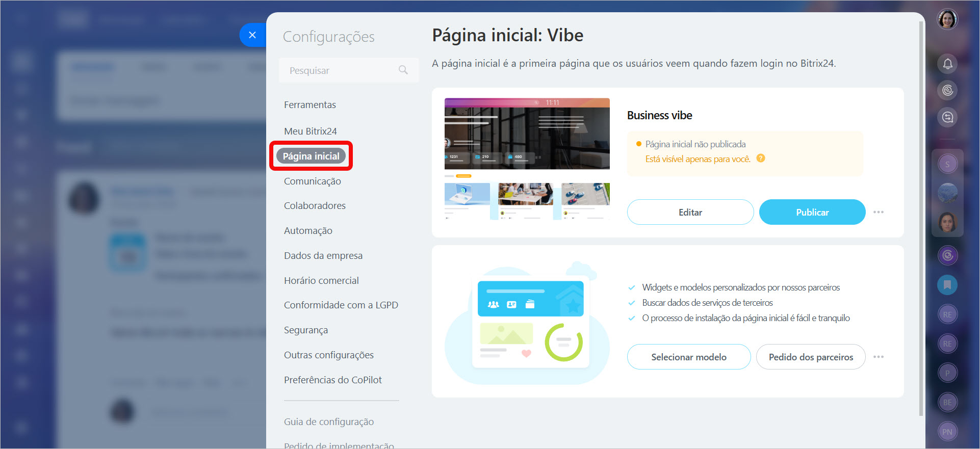Close the Configurações slider with the X button
The width and height of the screenshot is (980, 449).
(252, 35)
